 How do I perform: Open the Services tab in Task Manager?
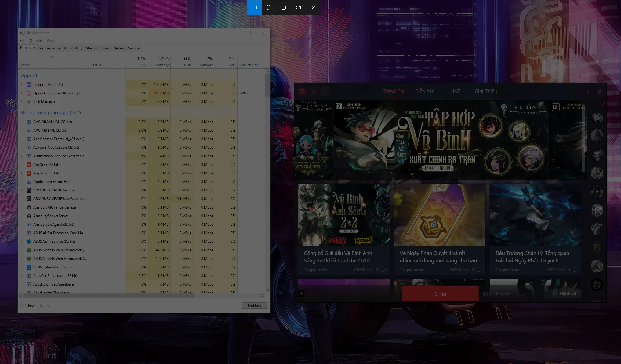pos(134,48)
